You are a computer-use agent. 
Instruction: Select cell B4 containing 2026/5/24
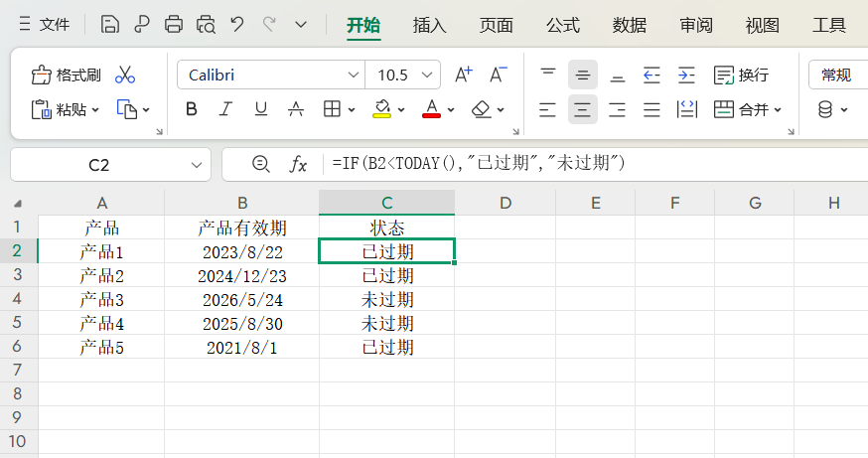tap(242, 299)
